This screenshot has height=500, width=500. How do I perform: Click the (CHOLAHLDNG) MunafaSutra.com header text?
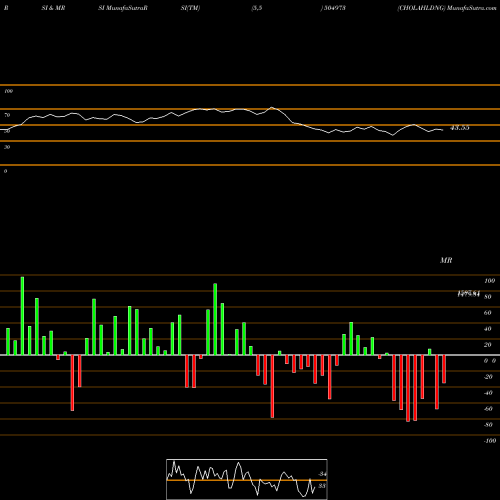tap(447, 8)
